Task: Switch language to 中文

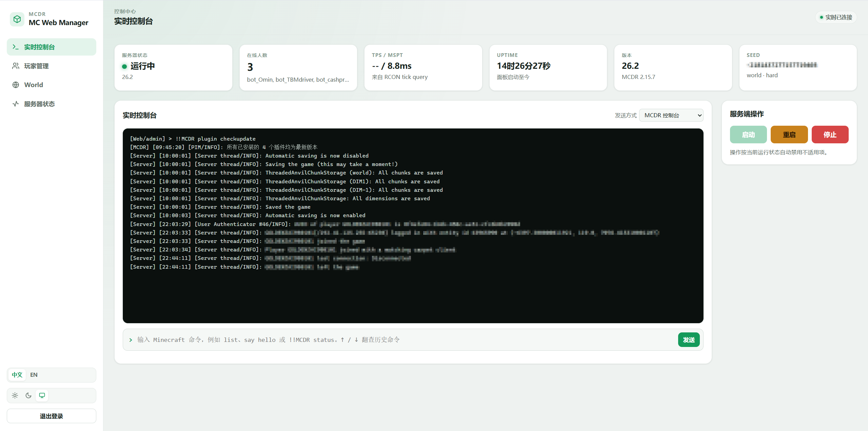Action: pyautogui.click(x=17, y=375)
